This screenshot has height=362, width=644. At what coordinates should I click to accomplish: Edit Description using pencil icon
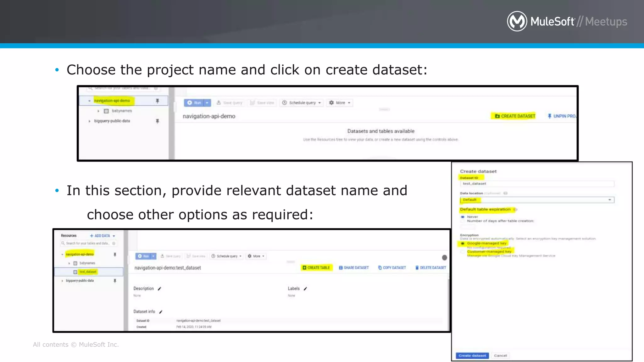pos(159,289)
